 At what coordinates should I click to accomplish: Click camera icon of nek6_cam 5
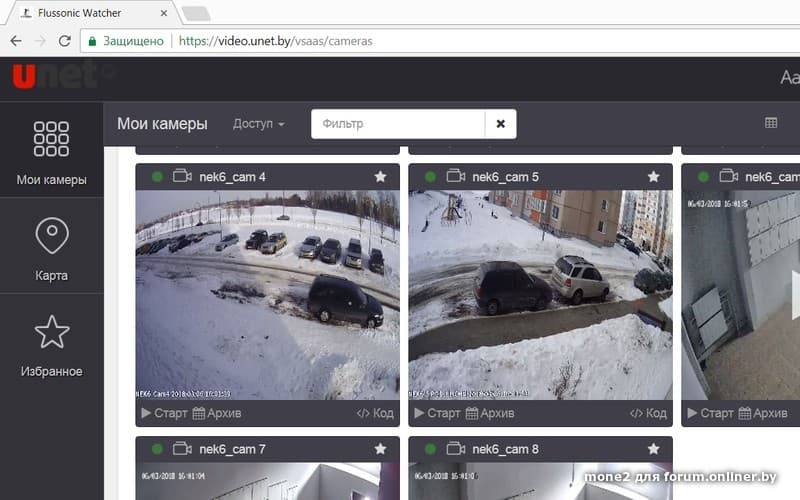click(x=456, y=176)
